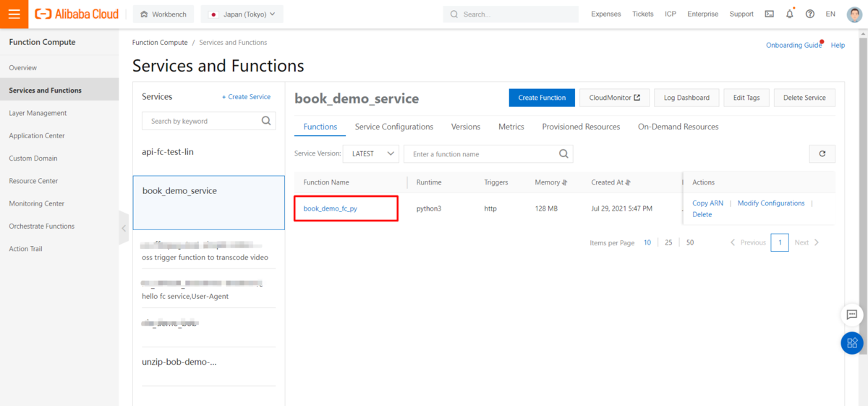
Task: Switch to the Functions tab
Action: (x=320, y=127)
